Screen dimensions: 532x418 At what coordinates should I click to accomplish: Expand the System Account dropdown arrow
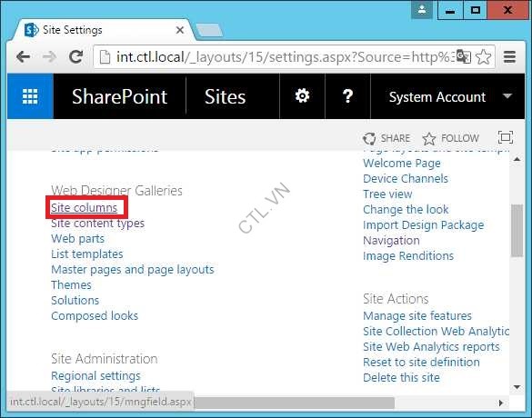click(507, 96)
